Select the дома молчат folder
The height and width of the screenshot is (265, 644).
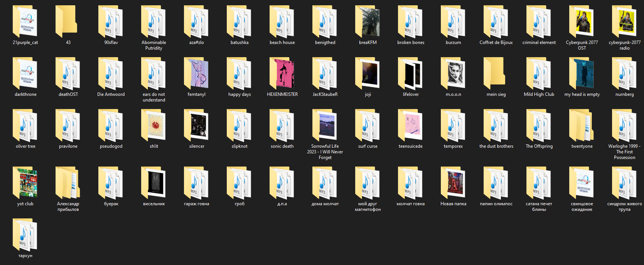pos(325,182)
